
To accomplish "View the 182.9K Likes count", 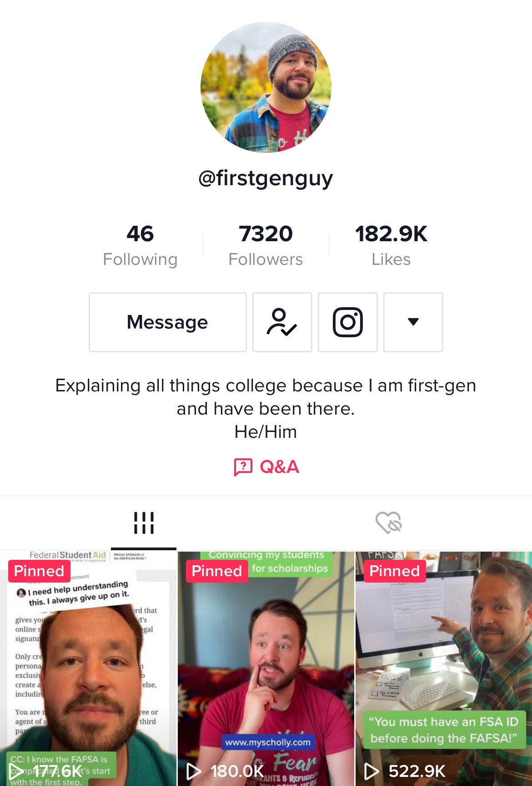I will coord(391,245).
